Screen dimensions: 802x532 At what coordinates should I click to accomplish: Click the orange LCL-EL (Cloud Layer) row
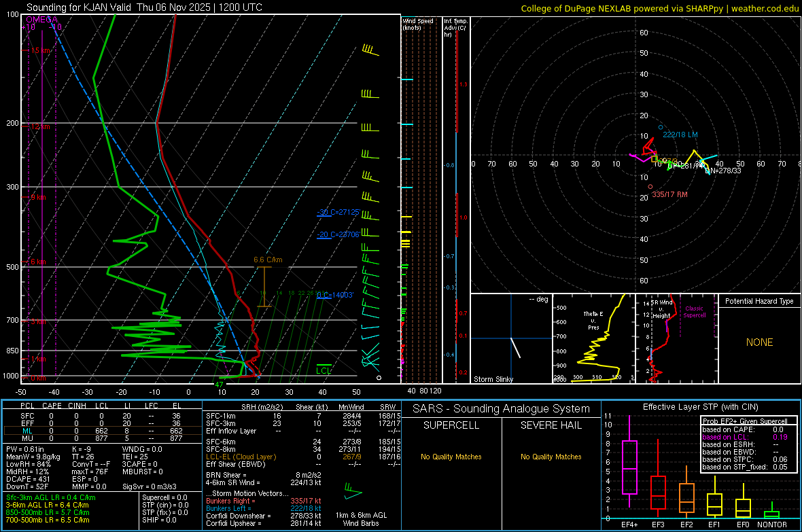tap(303, 457)
